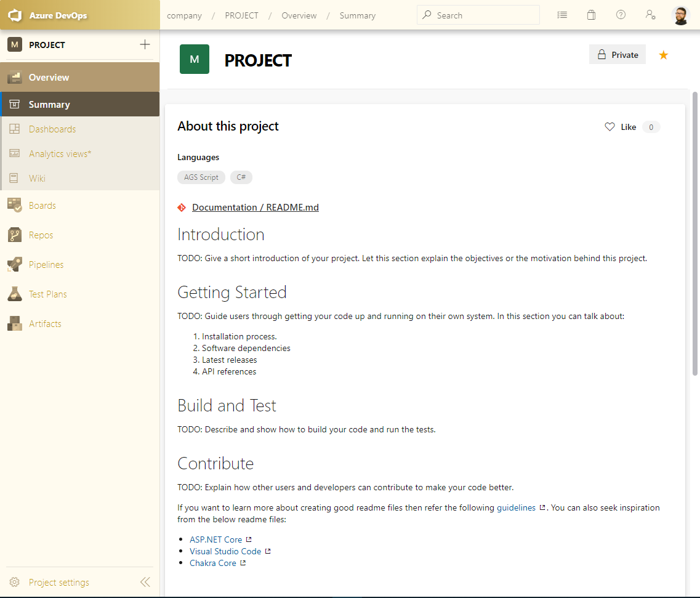Click the Azure DevOps logo
This screenshot has height=598, width=700.
click(x=15, y=15)
